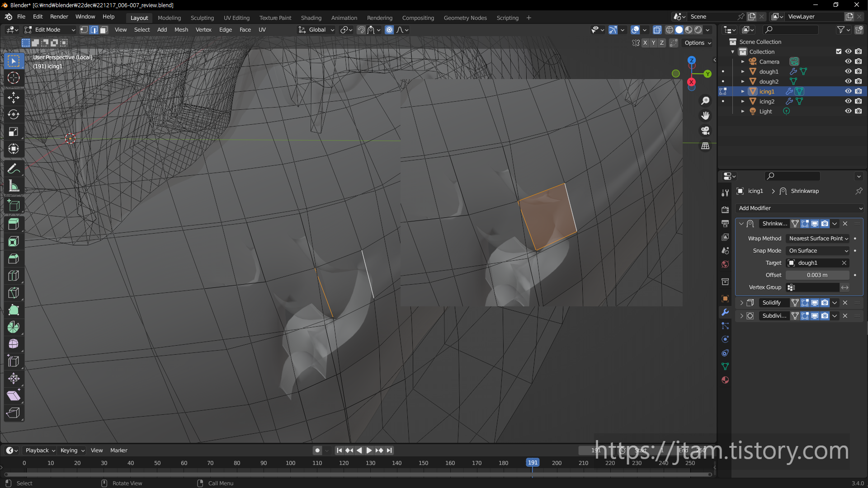The width and height of the screenshot is (868, 488).
Task: Click the Add Modifier button
Action: coord(799,208)
